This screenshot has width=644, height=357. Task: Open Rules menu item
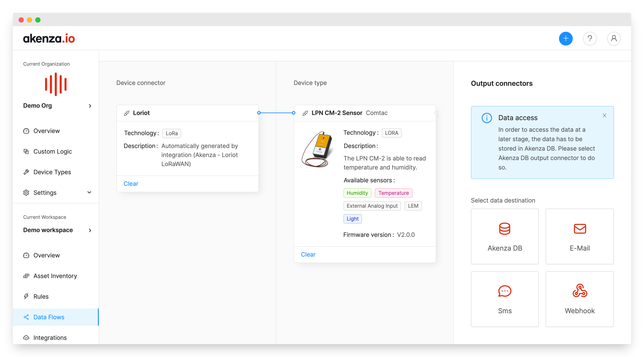click(56, 296)
